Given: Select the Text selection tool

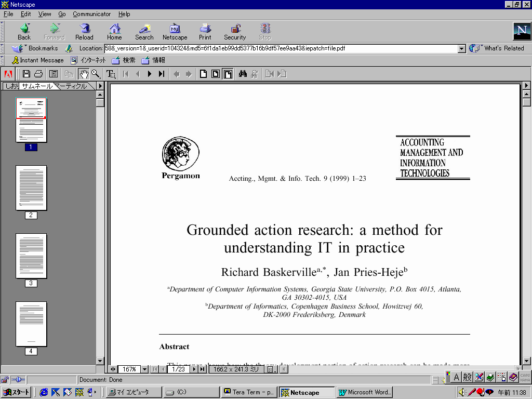Looking at the screenshot, I should (x=111, y=74).
